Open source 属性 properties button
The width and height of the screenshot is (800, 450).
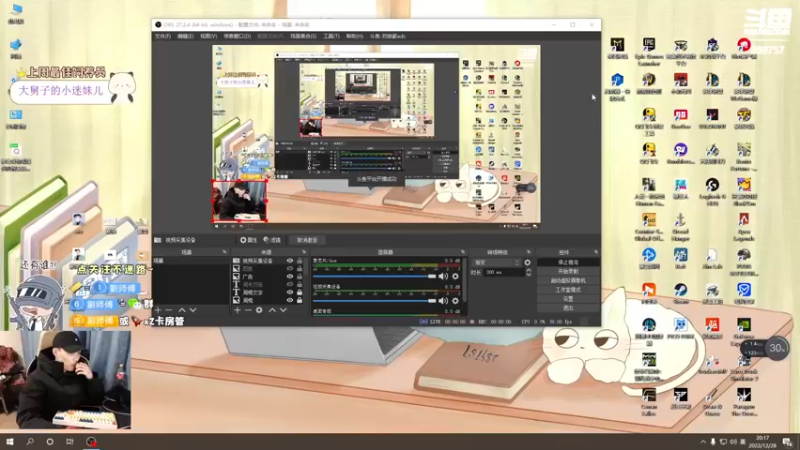248,240
